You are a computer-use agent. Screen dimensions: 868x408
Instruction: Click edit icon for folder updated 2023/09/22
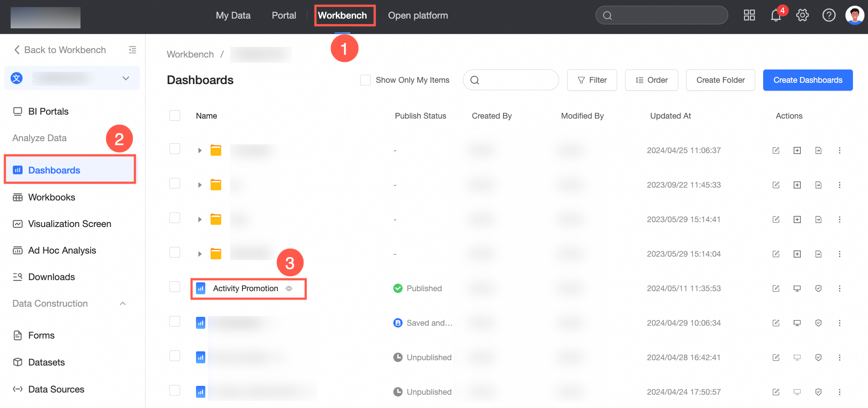(x=776, y=185)
